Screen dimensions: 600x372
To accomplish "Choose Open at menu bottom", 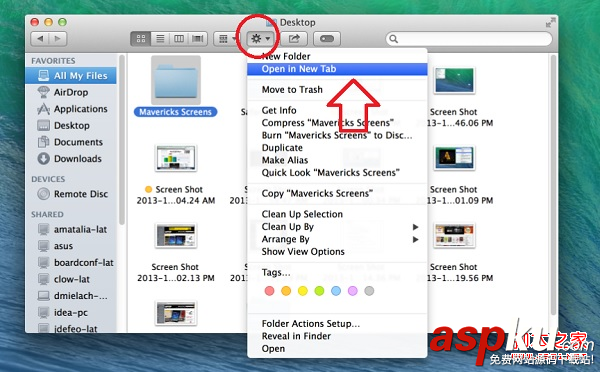I will 337,349.
